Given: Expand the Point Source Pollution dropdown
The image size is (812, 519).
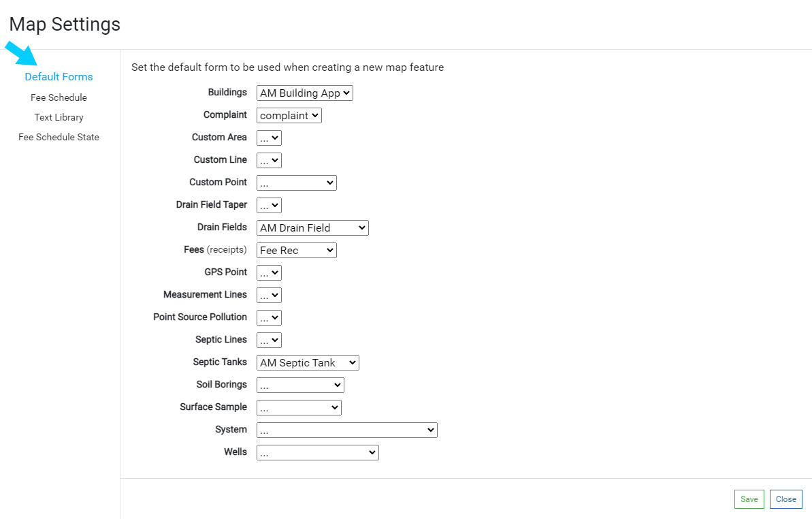Looking at the screenshot, I should click(269, 318).
